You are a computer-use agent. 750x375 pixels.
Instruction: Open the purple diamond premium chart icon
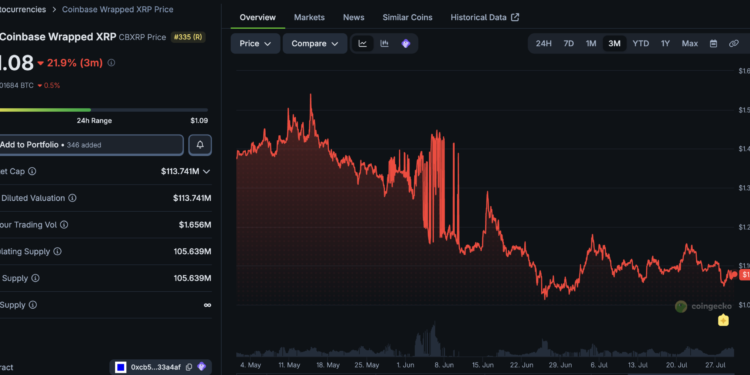[406, 44]
